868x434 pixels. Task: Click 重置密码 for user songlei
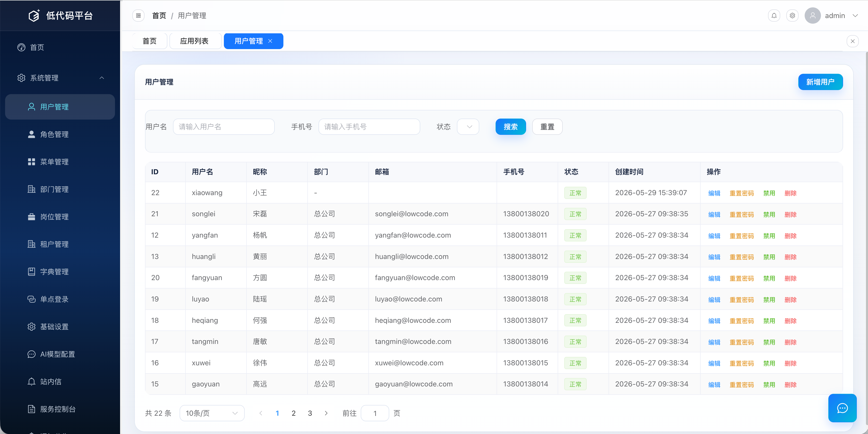[x=741, y=214]
